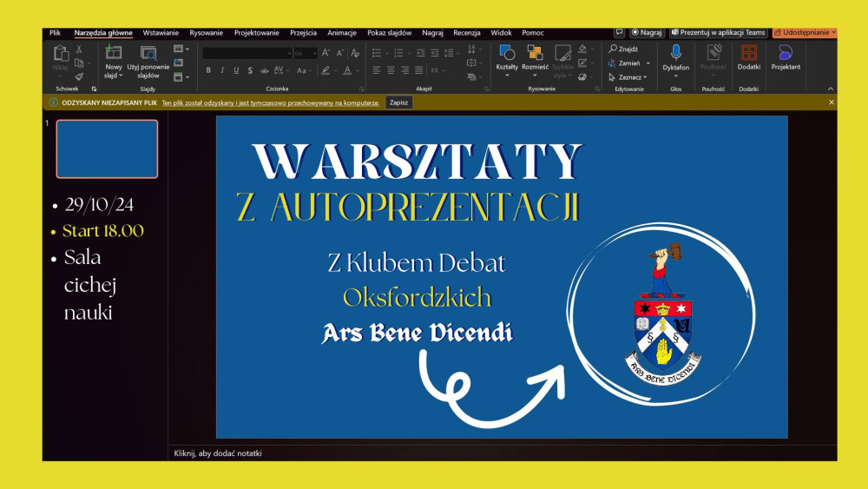Click the Nowy slajd icon

[114, 53]
